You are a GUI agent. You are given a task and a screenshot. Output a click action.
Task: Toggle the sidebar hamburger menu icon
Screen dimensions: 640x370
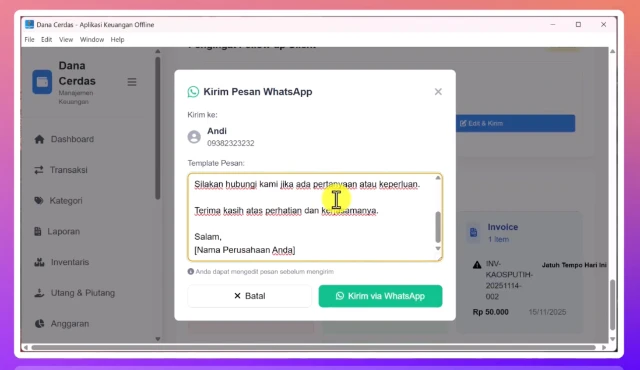132,82
